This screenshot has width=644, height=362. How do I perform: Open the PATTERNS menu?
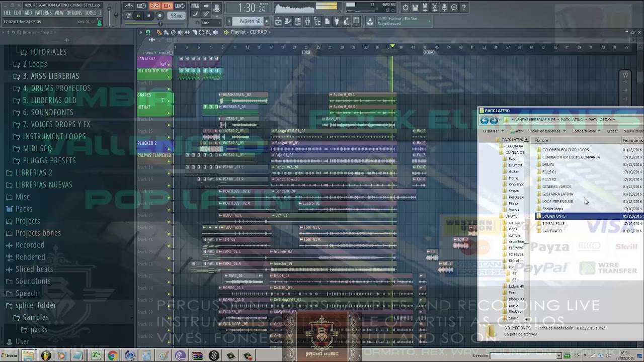pos(43,13)
